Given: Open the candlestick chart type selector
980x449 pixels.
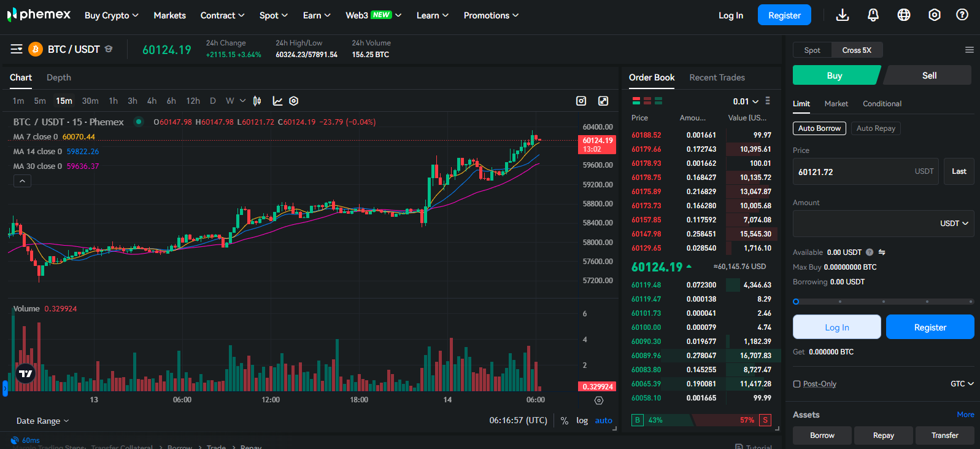Looking at the screenshot, I should pyautogui.click(x=257, y=101).
